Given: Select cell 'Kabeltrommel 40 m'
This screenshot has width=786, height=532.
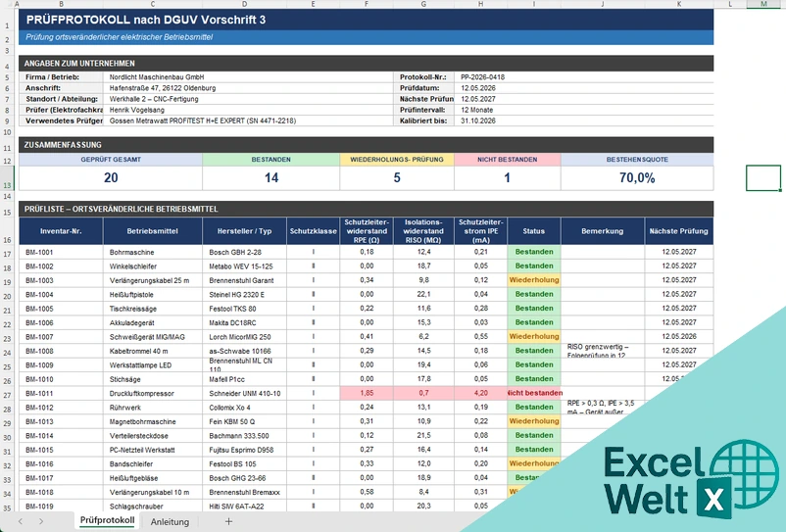Looking at the screenshot, I should tap(153, 351).
